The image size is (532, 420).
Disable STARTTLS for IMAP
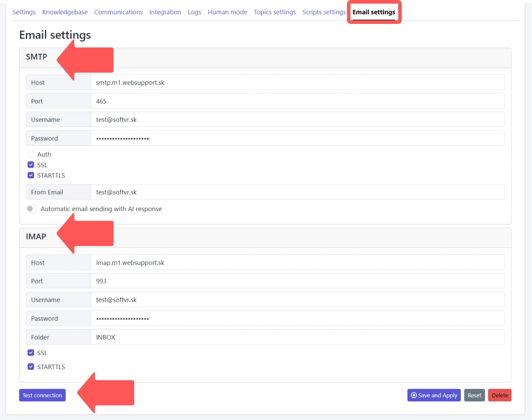click(31, 366)
